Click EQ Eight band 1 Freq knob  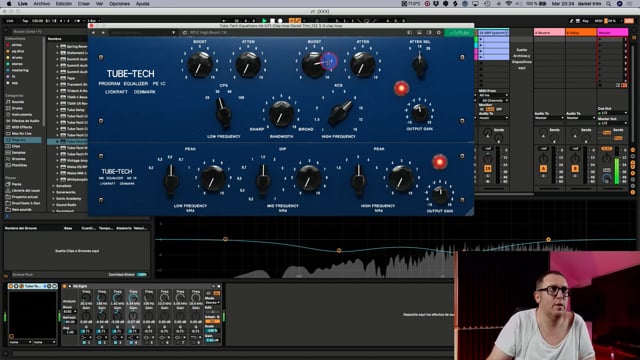(x=86, y=298)
